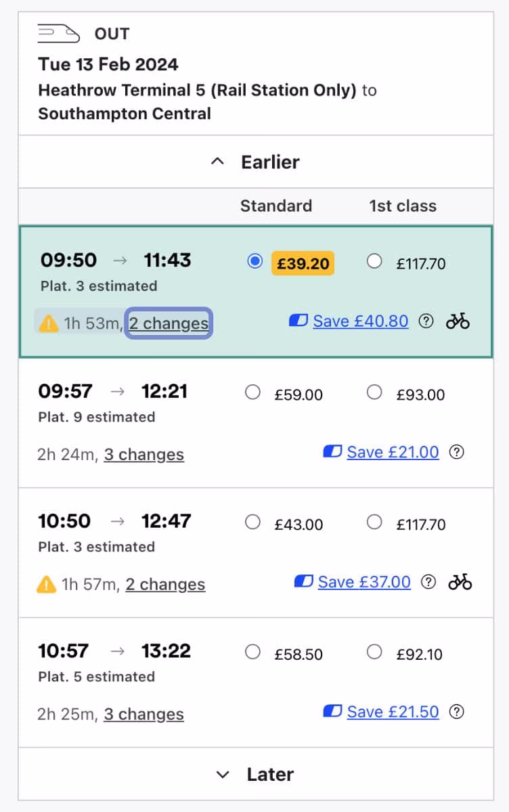
Task: Click the 1st class column header
Action: pyautogui.click(x=401, y=206)
